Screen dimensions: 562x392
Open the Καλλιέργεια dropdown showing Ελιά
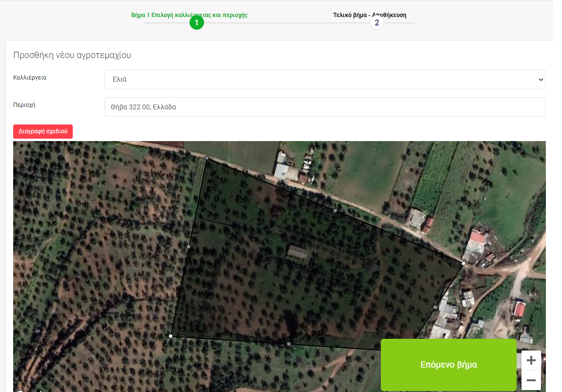pyautogui.click(x=325, y=80)
